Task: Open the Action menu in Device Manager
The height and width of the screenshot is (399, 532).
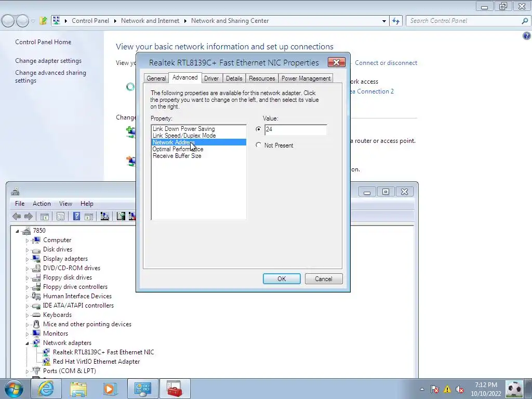Action: tap(42, 204)
